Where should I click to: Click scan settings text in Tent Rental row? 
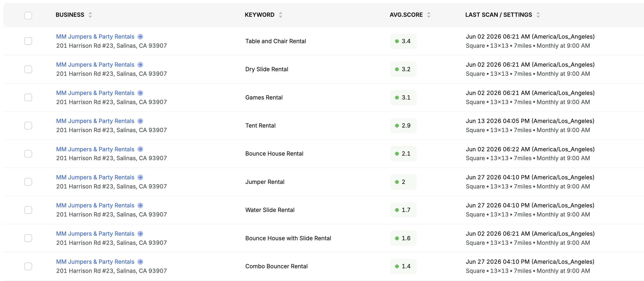click(527, 130)
